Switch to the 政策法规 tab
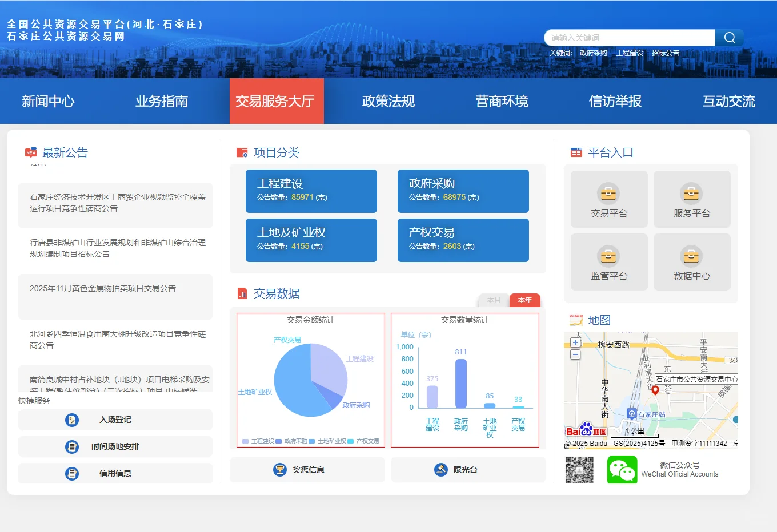777x532 pixels. (388, 102)
